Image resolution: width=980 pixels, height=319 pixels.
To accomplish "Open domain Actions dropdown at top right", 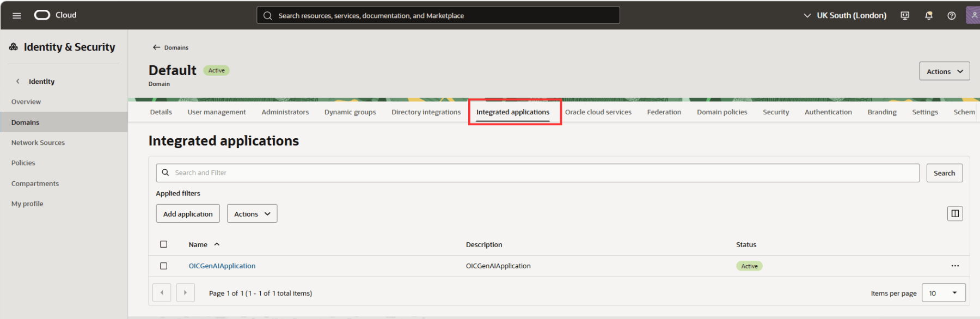I will tap(944, 71).
